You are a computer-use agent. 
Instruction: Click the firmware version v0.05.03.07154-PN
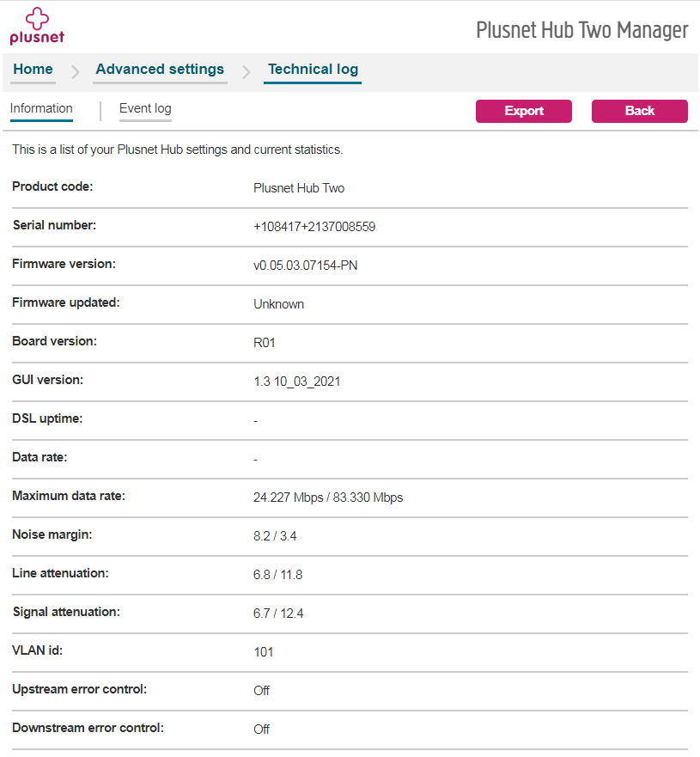307,265
